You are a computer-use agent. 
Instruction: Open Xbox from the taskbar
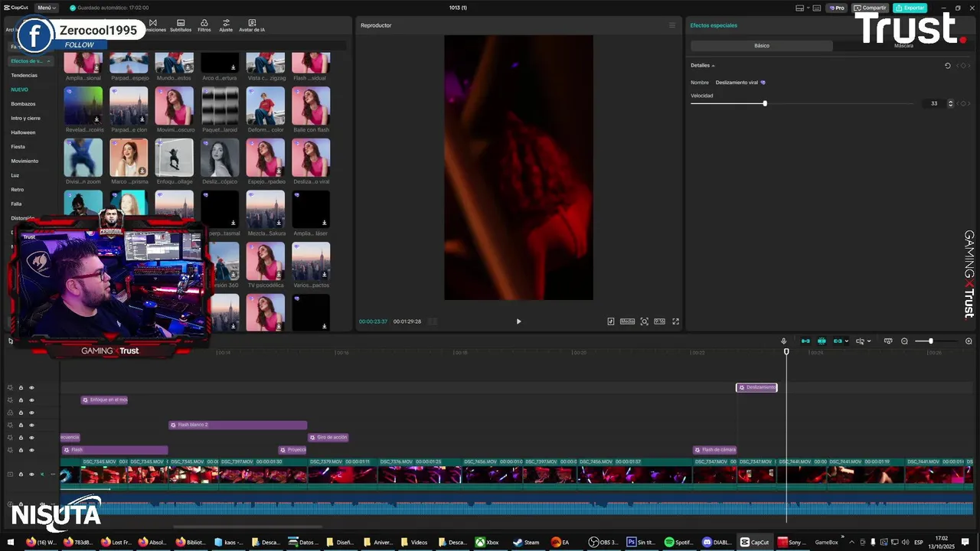pos(487,542)
